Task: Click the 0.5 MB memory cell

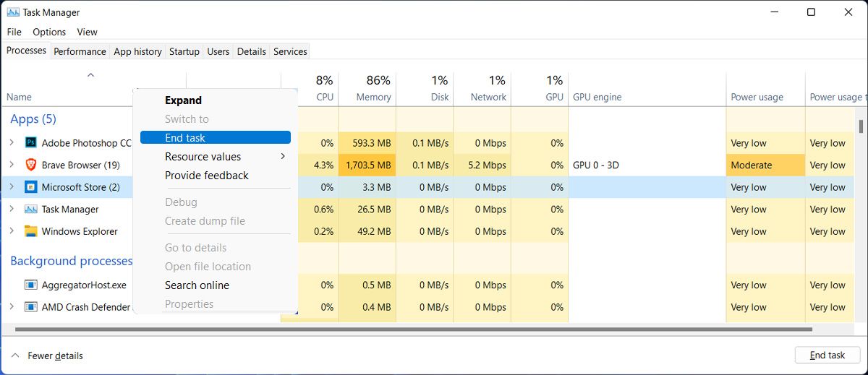Action: [x=367, y=285]
